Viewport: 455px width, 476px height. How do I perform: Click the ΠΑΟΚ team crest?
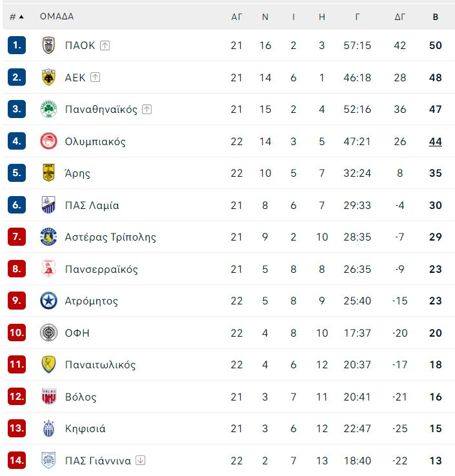click(x=48, y=45)
